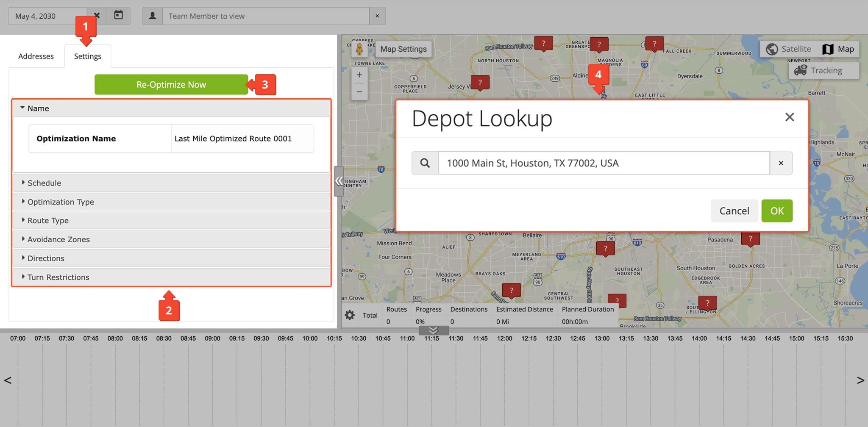Screen dimensions: 868x427
Task: Click the marker below Brays Oaks
Action: point(511,291)
